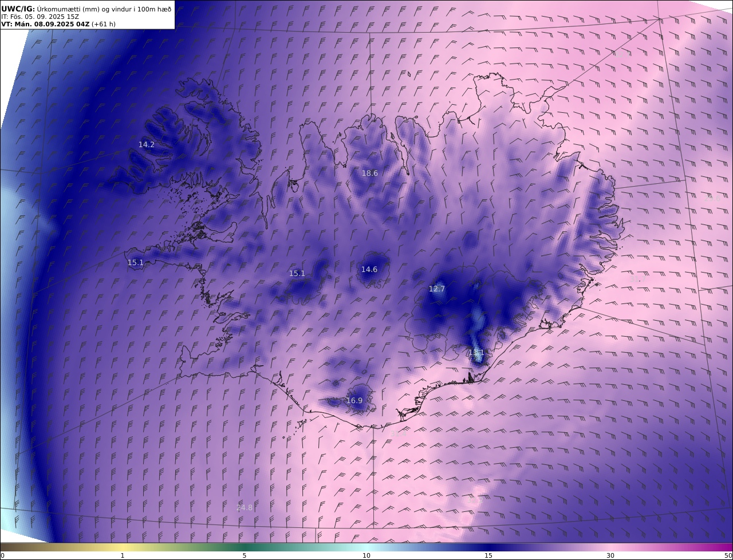
Task: Select the 14.6 value inside the central glacier
Action: pyautogui.click(x=369, y=270)
